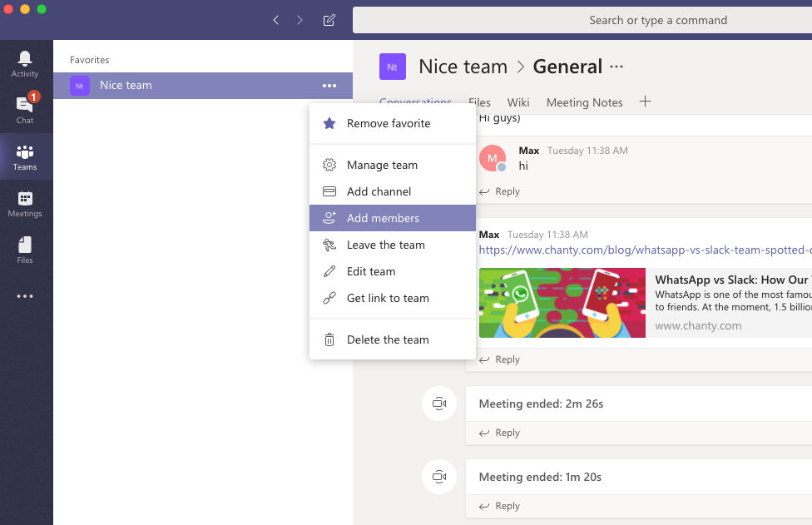Open the chanty.com blog link

coord(645,250)
